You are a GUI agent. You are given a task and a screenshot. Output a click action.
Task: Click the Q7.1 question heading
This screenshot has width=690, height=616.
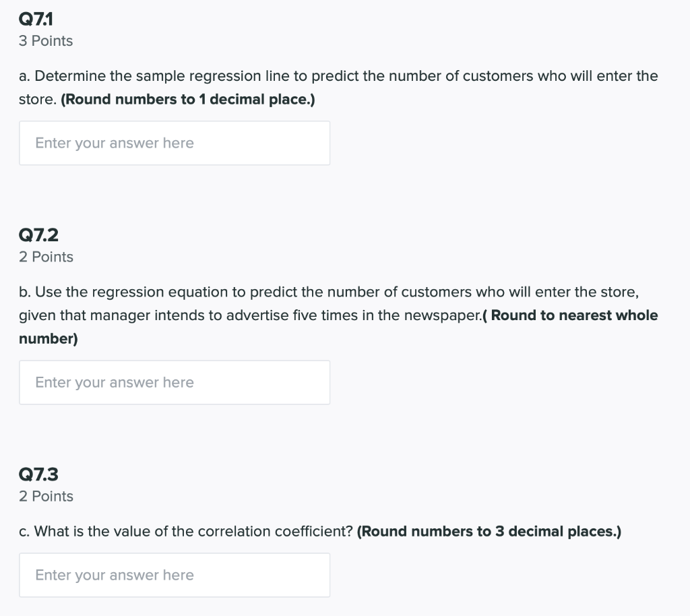(36, 19)
